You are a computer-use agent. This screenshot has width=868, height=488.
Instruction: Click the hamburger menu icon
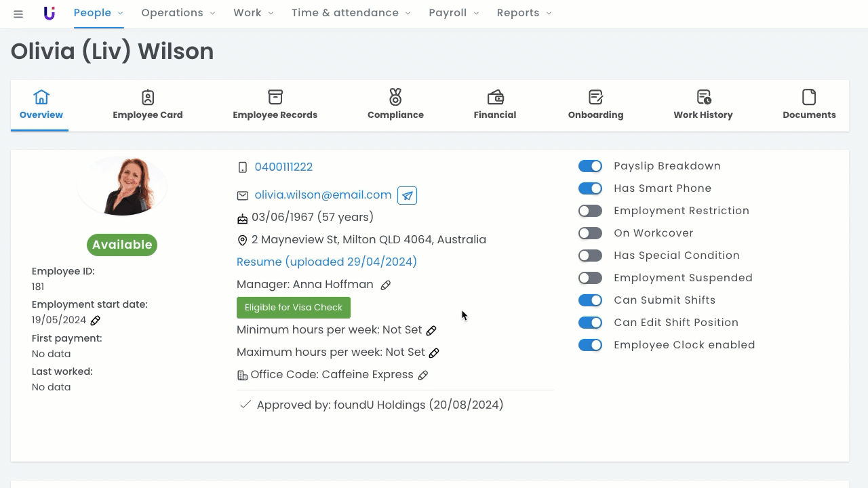[18, 14]
